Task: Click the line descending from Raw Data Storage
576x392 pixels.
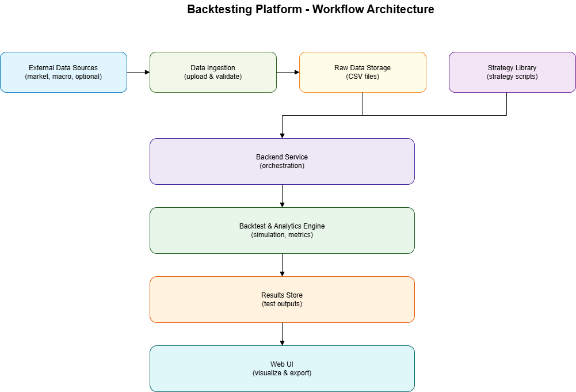Action: [363, 104]
